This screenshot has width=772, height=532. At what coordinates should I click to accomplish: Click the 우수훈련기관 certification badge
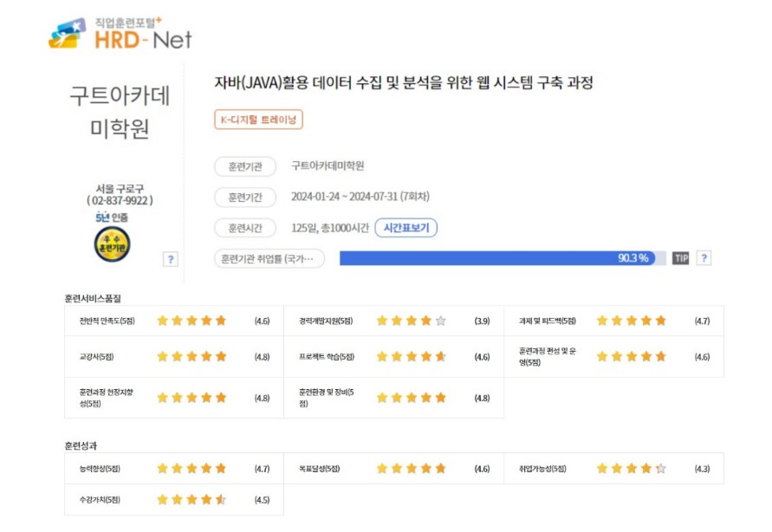tap(111, 243)
